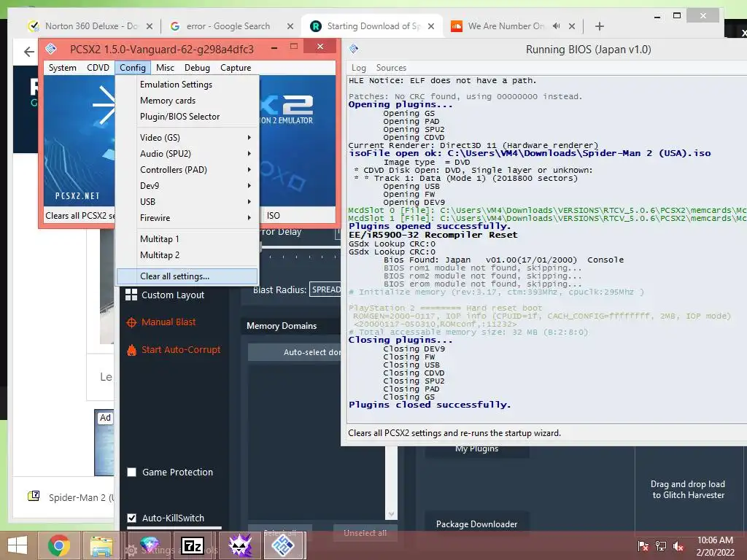Click the Norton tab favicon
This screenshot has width=747, height=560.
[34, 26]
